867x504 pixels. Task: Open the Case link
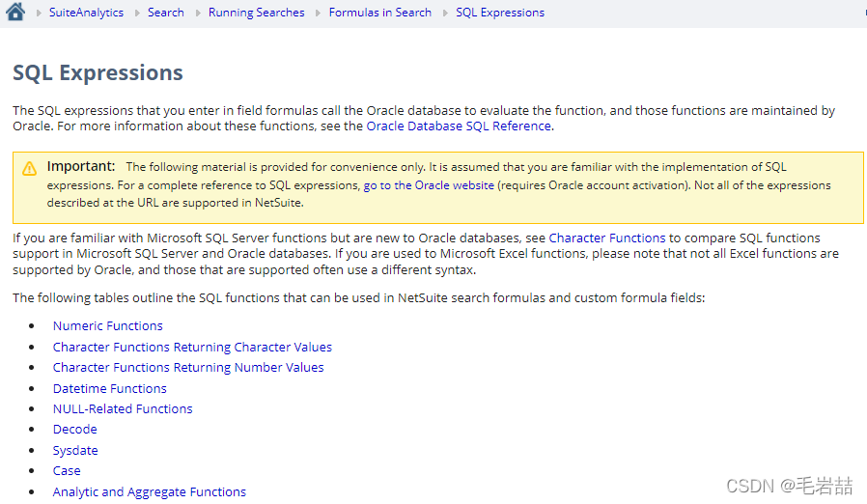(x=67, y=471)
